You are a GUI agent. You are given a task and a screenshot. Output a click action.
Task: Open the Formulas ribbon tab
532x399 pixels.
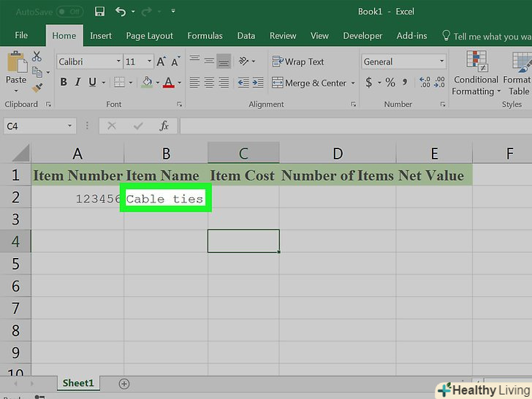(x=205, y=35)
